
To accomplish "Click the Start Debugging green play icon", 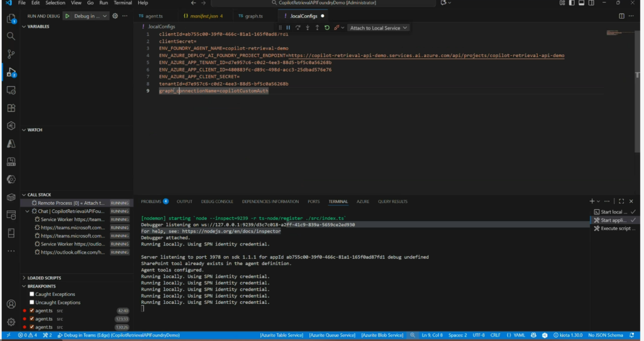I will click(67, 16).
